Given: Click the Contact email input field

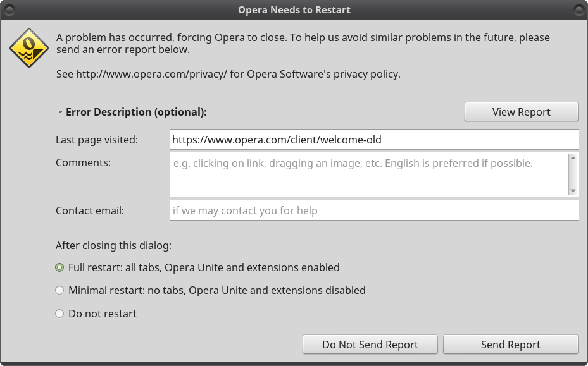Looking at the screenshot, I should click(x=374, y=210).
